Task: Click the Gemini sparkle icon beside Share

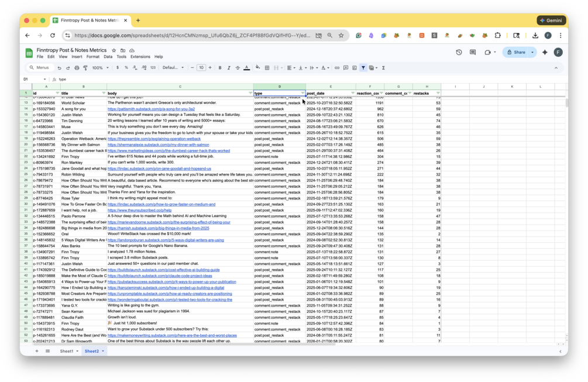Action: click(x=545, y=53)
